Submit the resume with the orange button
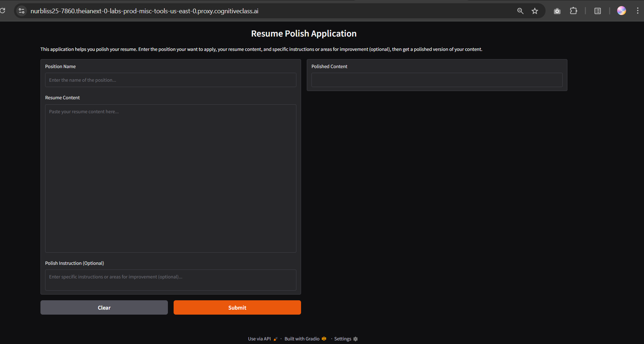This screenshot has width=644, height=344. pyautogui.click(x=237, y=307)
